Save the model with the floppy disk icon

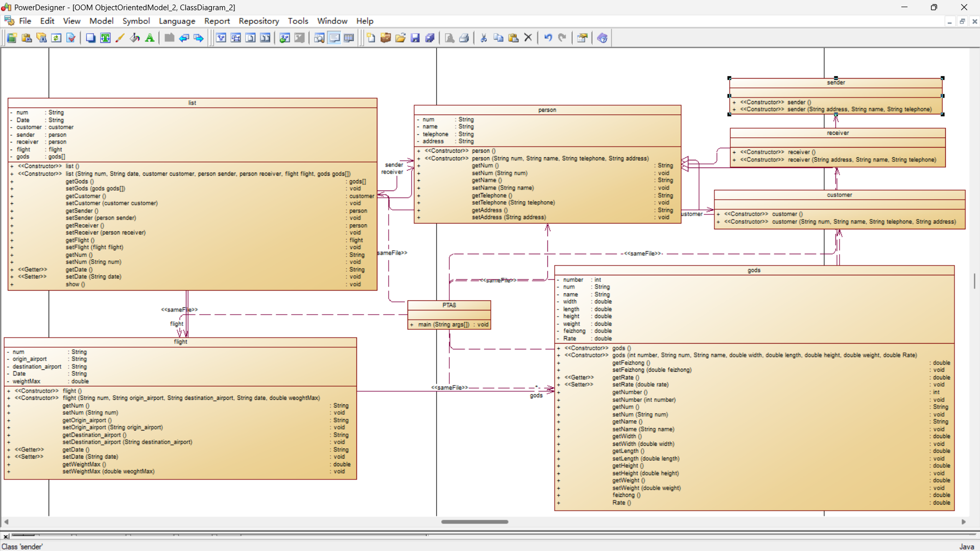point(415,38)
